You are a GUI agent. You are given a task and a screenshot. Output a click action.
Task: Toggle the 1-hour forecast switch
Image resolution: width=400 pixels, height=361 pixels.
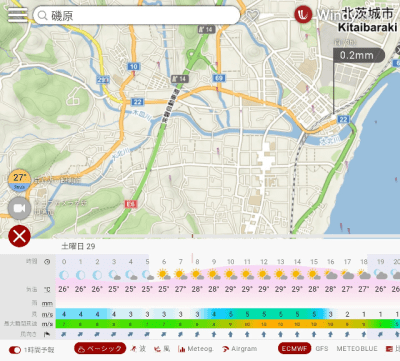(15, 350)
